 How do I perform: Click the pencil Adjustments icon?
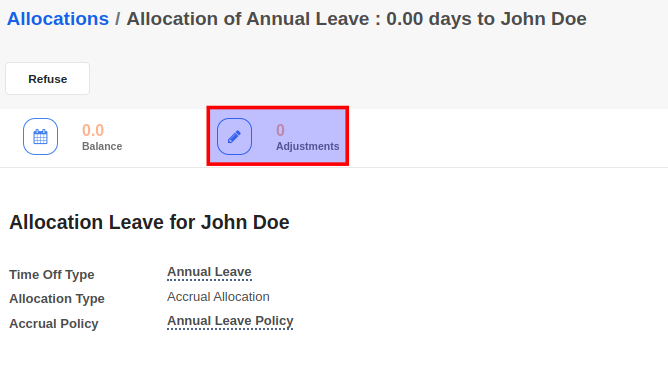click(x=234, y=136)
